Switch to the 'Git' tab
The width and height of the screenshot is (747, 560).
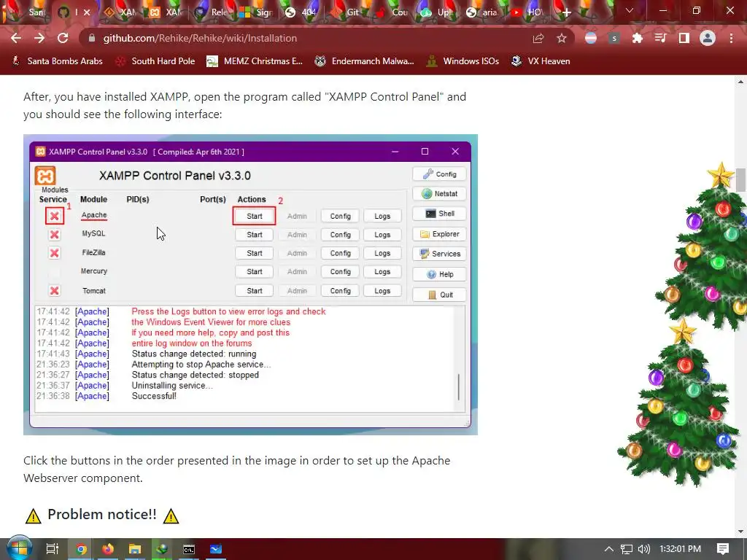[347, 12]
